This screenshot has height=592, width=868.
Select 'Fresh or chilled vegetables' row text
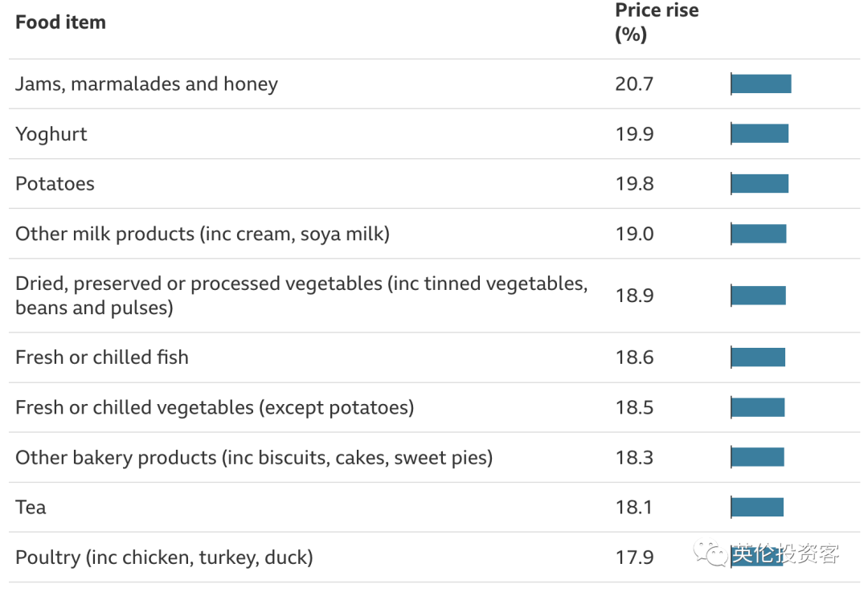point(215,407)
